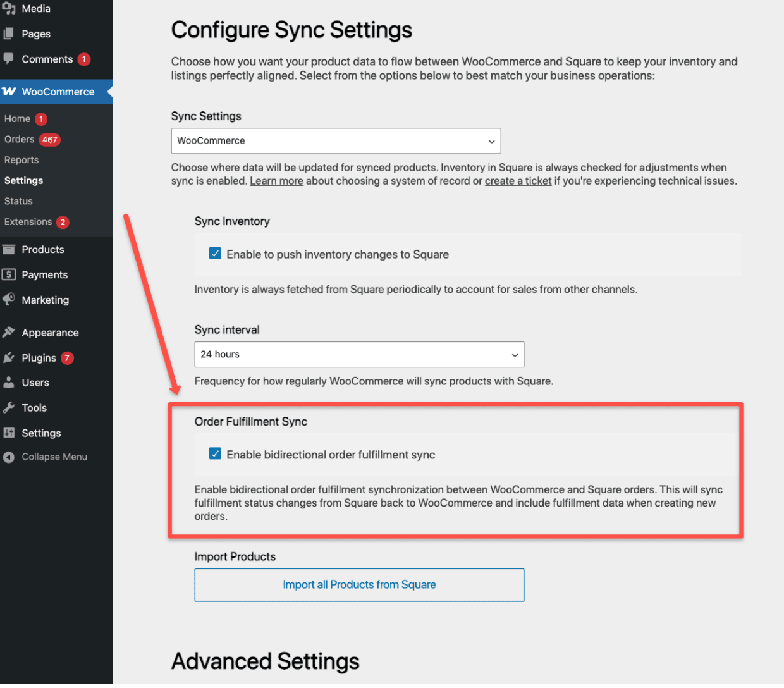
Task: Click the Appearance paintbrush icon
Action: click(x=10, y=332)
